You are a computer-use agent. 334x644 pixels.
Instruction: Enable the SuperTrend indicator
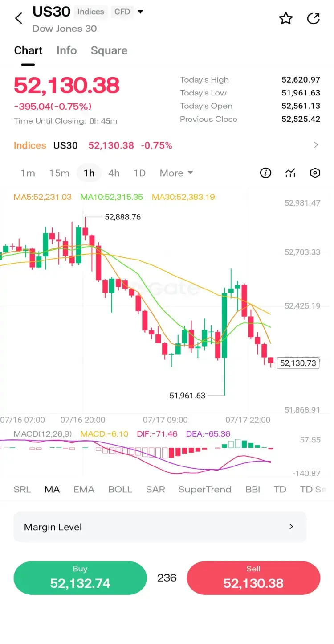(x=205, y=489)
